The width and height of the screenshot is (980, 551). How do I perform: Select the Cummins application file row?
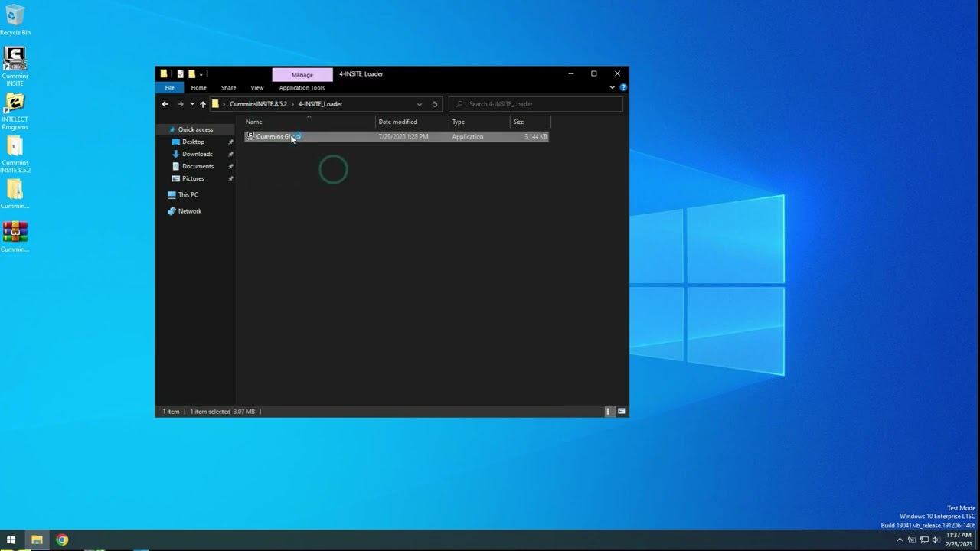tap(397, 136)
